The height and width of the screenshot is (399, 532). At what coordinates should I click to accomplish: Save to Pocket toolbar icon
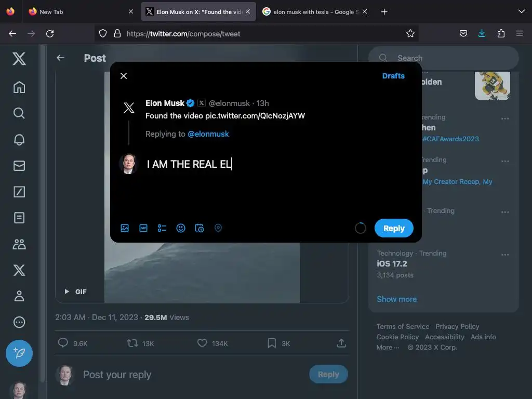coord(463,33)
